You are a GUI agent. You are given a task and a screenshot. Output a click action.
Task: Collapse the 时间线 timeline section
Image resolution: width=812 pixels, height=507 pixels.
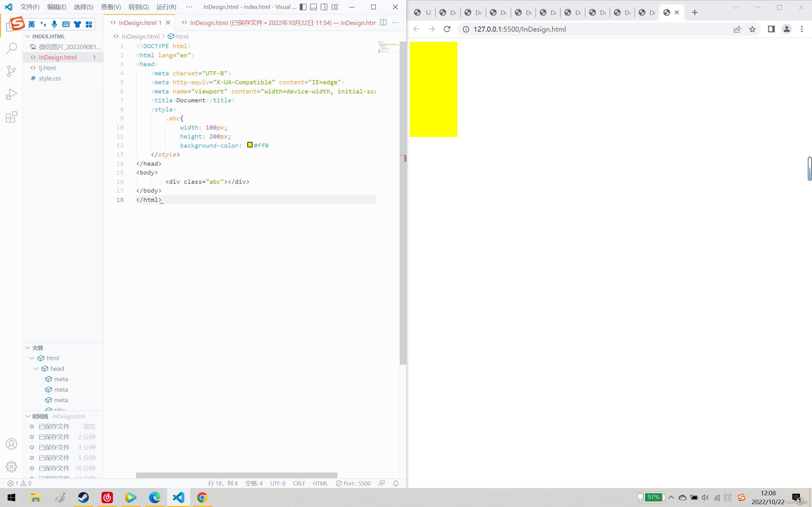click(x=28, y=416)
